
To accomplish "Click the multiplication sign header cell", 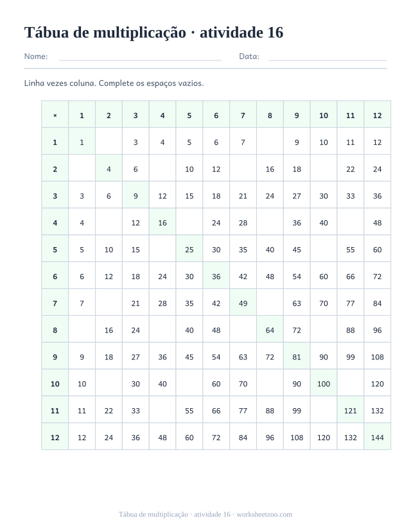I will pos(55,116).
